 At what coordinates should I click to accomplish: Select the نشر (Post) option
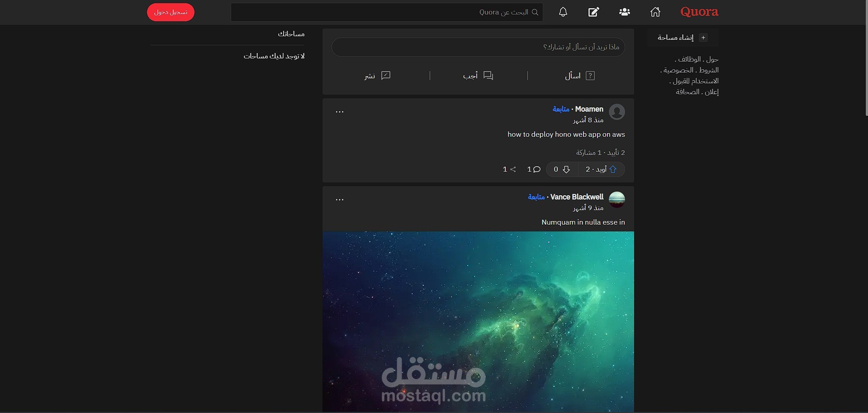pos(376,76)
